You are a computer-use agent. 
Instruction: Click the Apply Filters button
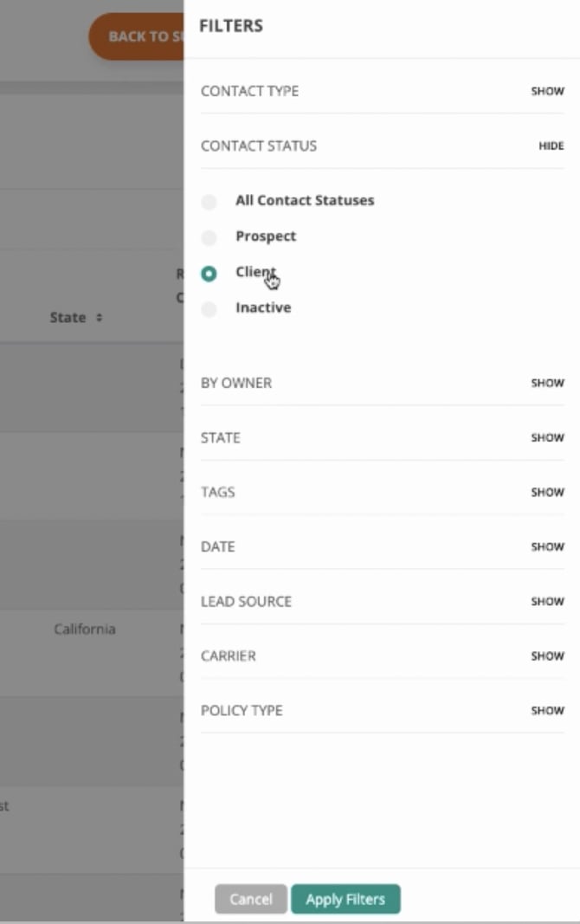pyautogui.click(x=345, y=900)
